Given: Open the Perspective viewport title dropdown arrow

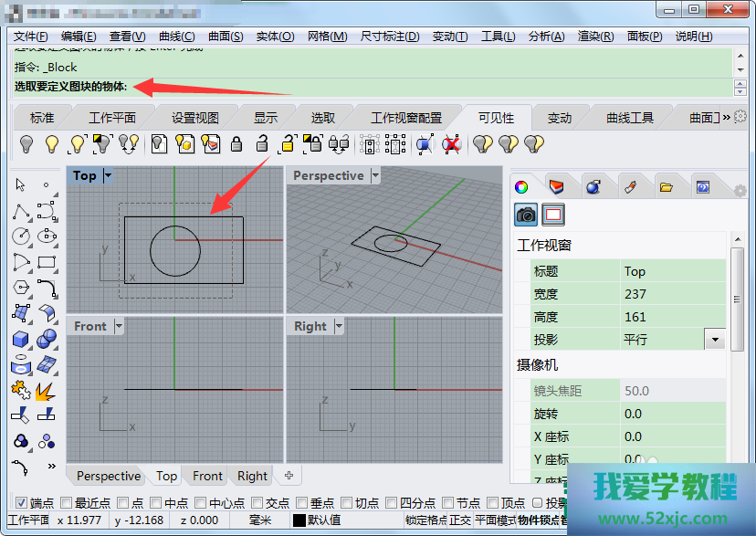Looking at the screenshot, I should click(374, 175).
